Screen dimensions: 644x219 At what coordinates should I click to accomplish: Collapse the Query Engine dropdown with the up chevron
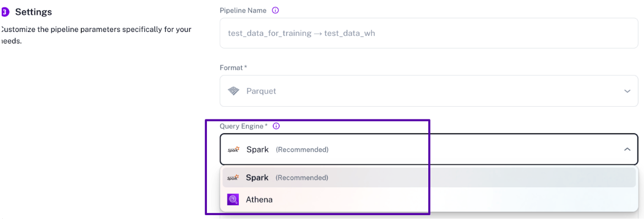pyautogui.click(x=627, y=150)
